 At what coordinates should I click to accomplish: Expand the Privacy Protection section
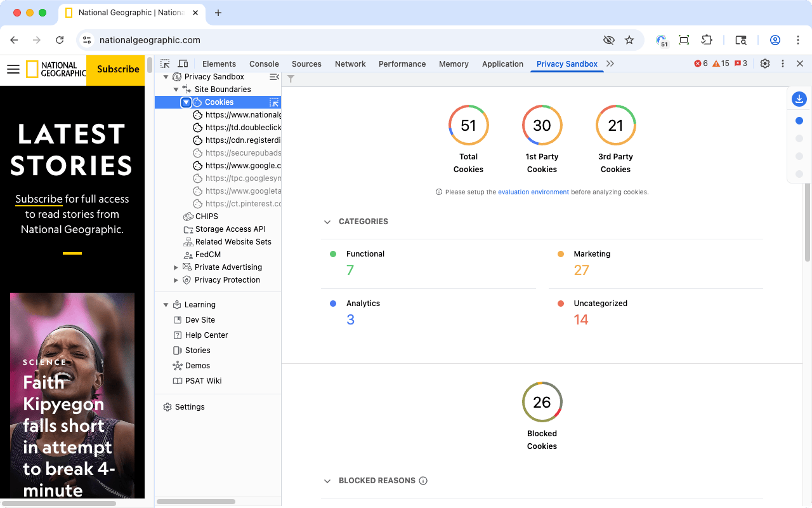pos(176,279)
